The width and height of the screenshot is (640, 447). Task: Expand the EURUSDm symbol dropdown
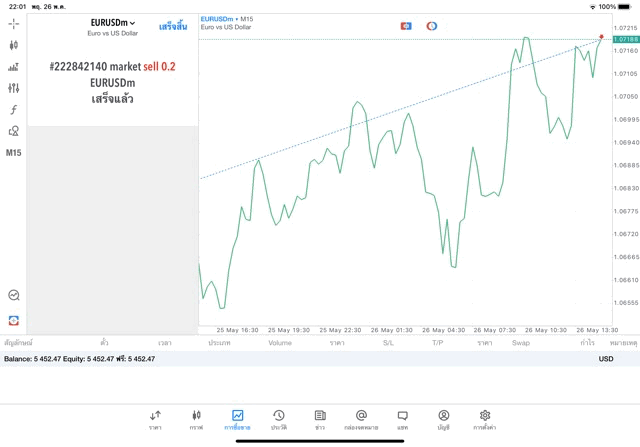click(113, 23)
